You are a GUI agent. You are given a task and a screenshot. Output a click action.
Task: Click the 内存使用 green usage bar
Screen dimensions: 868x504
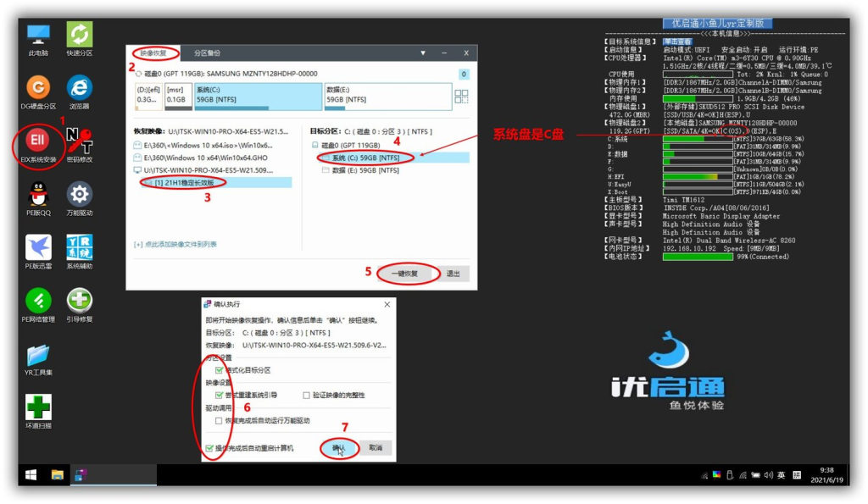point(698,98)
